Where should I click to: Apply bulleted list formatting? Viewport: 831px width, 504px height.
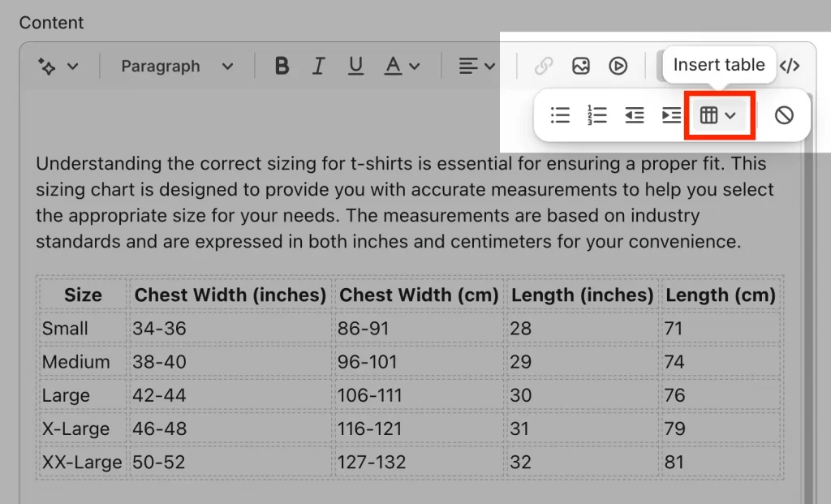point(560,115)
